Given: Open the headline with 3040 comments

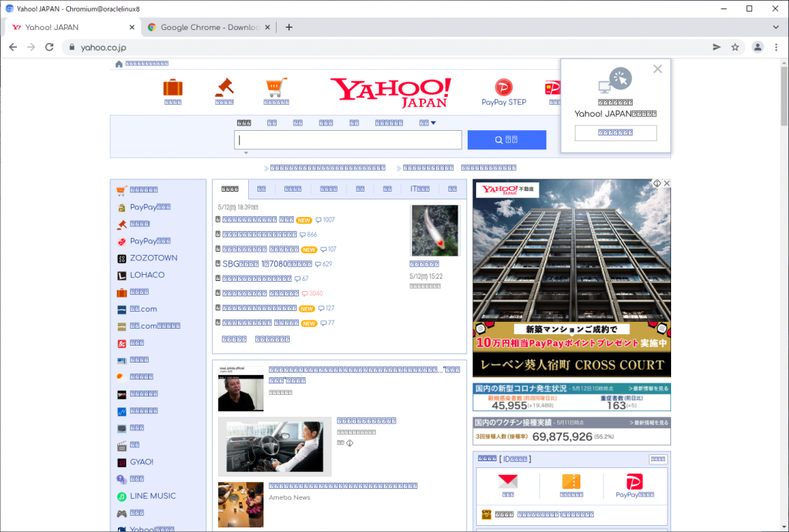Looking at the screenshot, I should [260, 293].
